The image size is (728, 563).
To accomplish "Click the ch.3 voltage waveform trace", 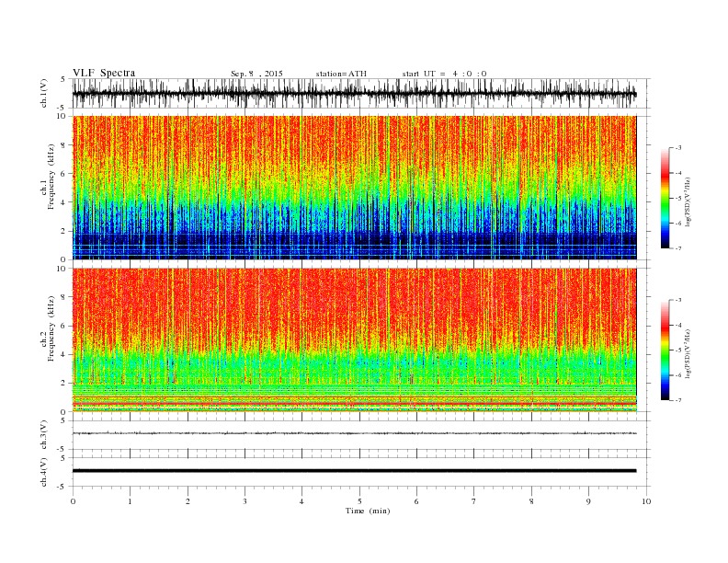I will click(x=354, y=433).
